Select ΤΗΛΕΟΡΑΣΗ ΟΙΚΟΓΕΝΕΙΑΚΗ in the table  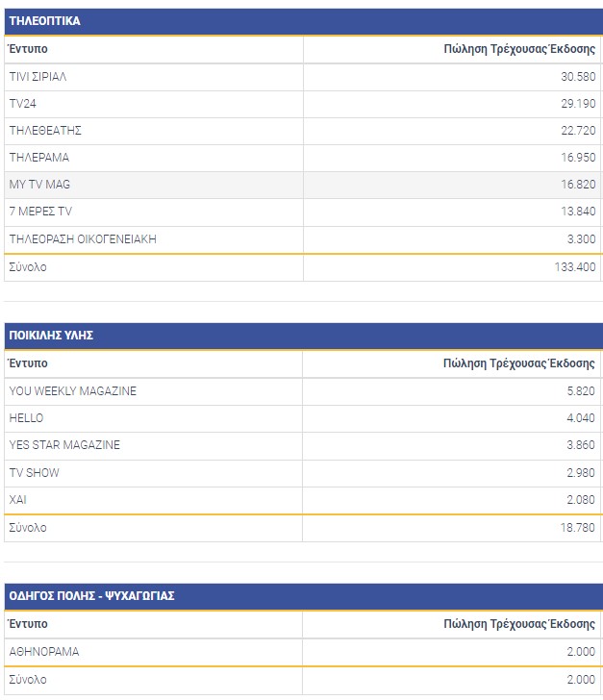(x=83, y=238)
